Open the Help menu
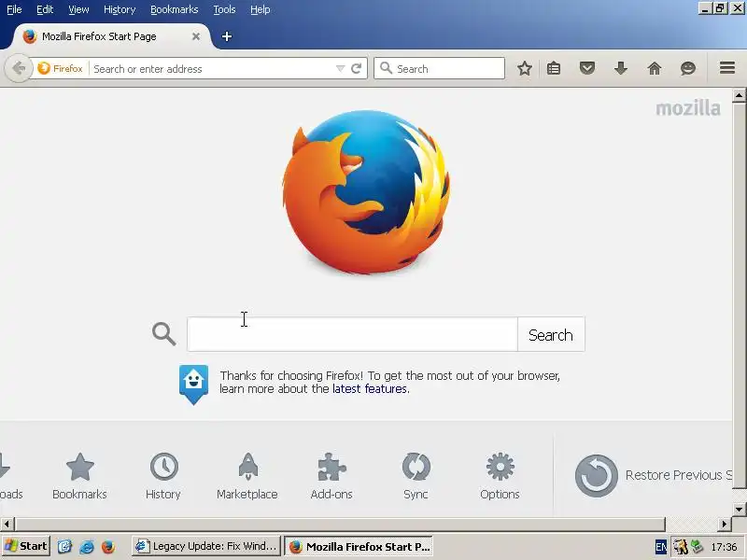This screenshot has height=560, width=747. coord(261,9)
